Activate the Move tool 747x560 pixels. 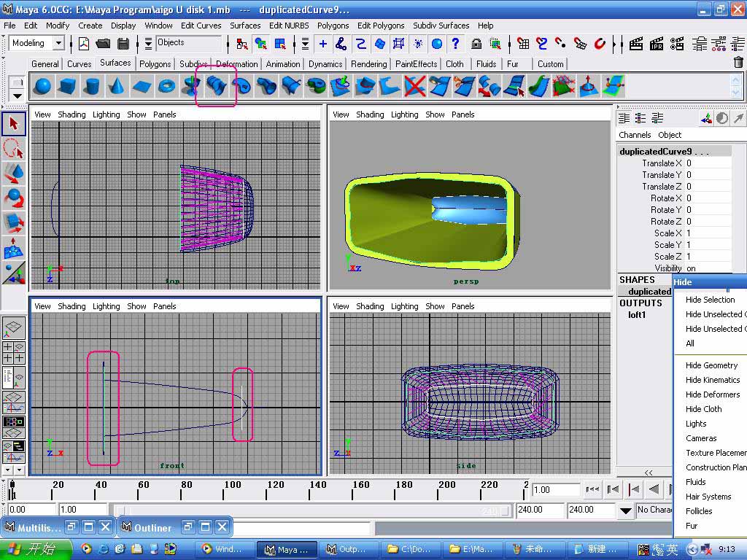[13, 174]
